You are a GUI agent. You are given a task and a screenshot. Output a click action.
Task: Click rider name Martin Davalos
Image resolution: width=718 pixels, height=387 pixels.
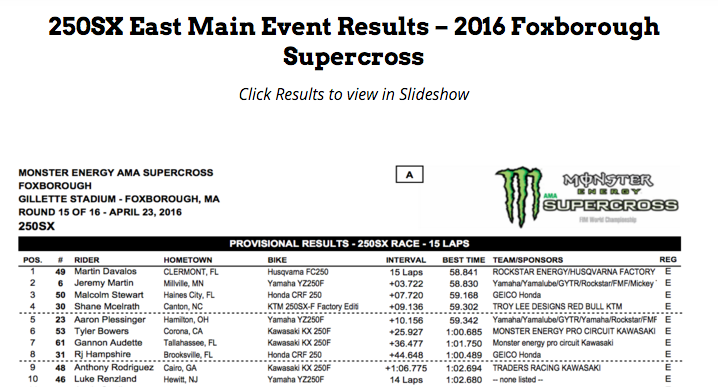click(x=105, y=272)
